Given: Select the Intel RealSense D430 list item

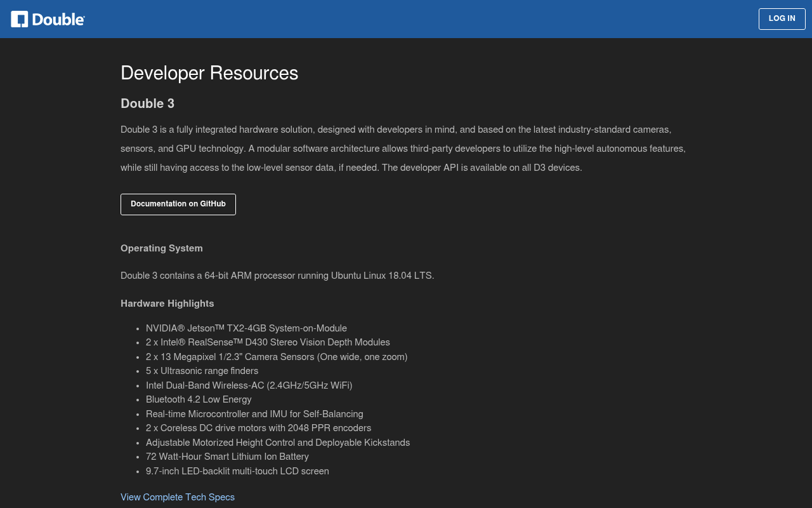Looking at the screenshot, I should tap(268, 342).
